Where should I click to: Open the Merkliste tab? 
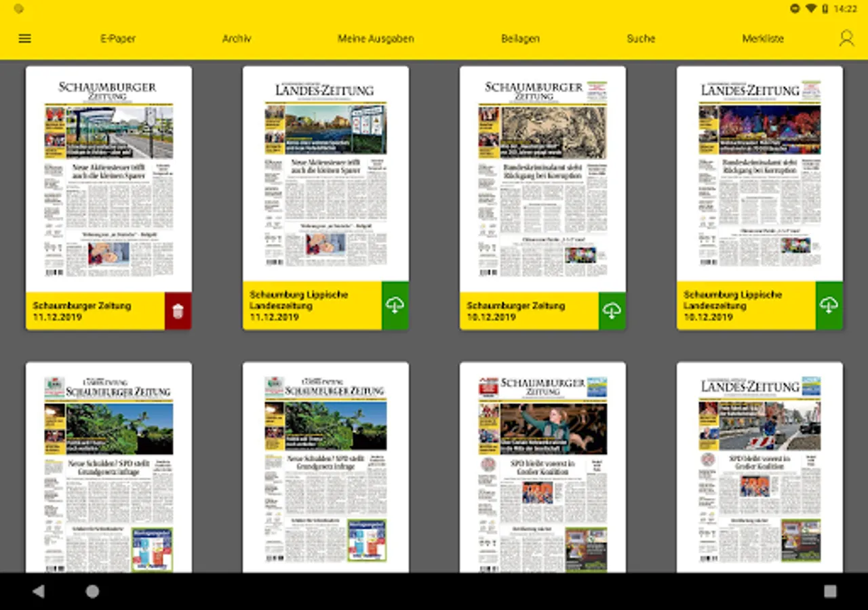763,39
